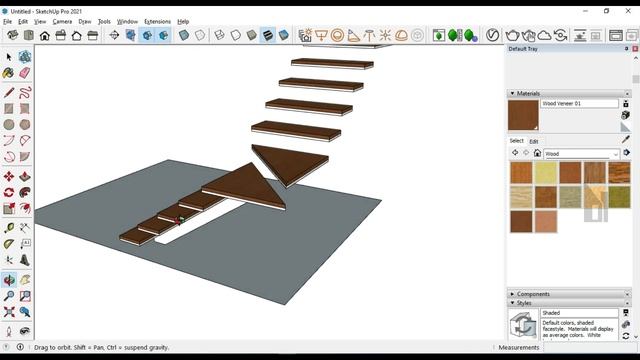Enable Shaded With Textures style
Screen dimensions: 640x360
click(x=267, y=36)
